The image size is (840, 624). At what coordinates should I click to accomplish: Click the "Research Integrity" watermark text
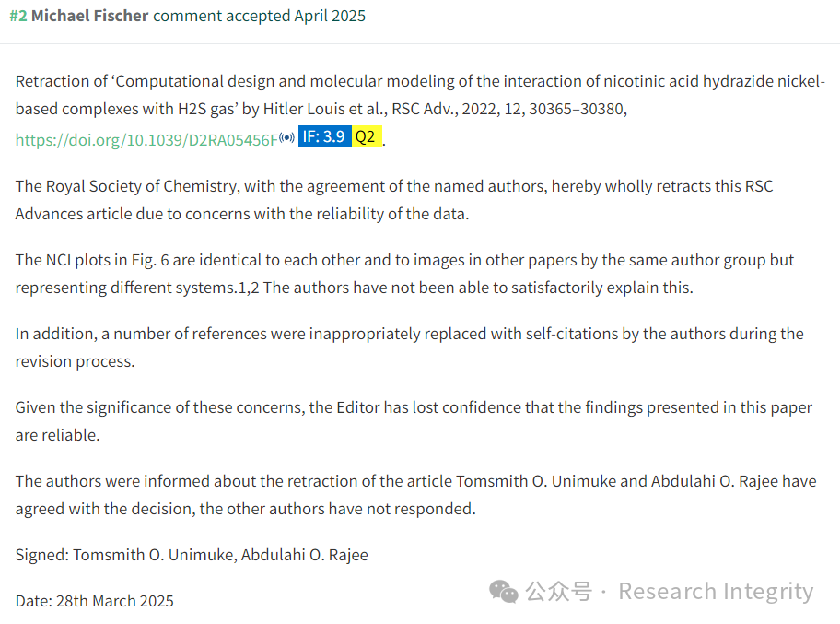click(x=716, y=592)
